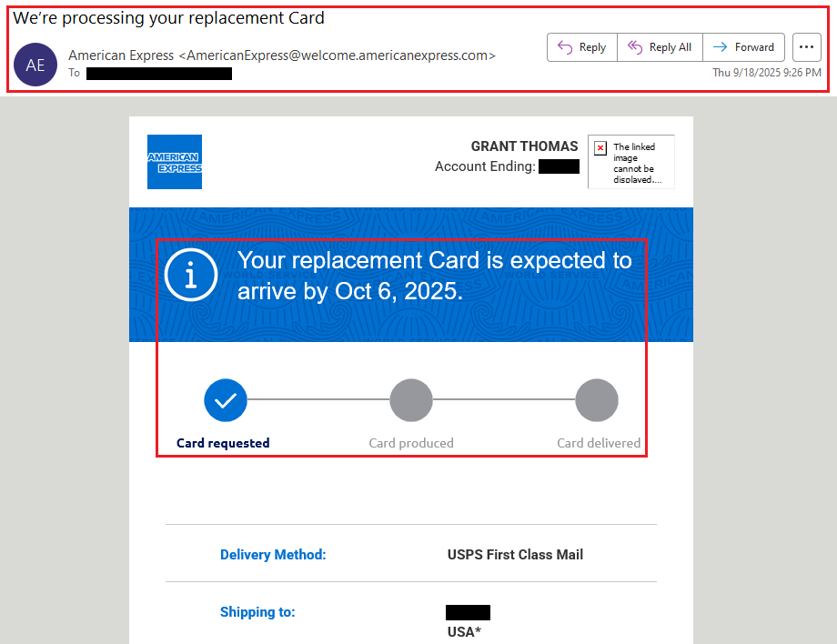837x644 pixels.
Task: Click the gray circle above Card delivered
Action: pos(597,399)
